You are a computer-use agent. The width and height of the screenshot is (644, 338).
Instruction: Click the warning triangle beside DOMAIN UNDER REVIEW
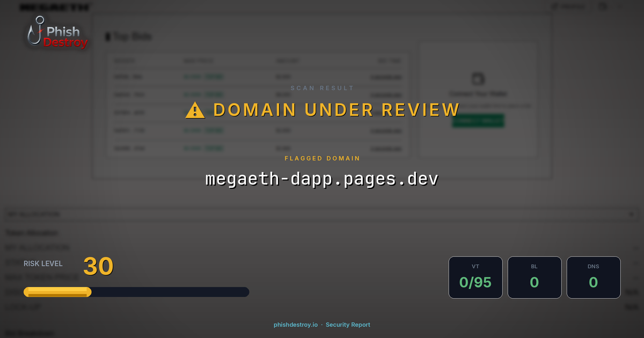[x=195, y=109]
